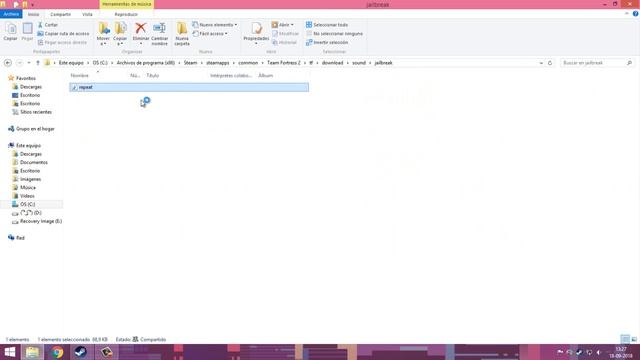Click the Copiar ribbon icon
Image resolution: width=640 pixels, height=360 pixels.
coord(11,32)
